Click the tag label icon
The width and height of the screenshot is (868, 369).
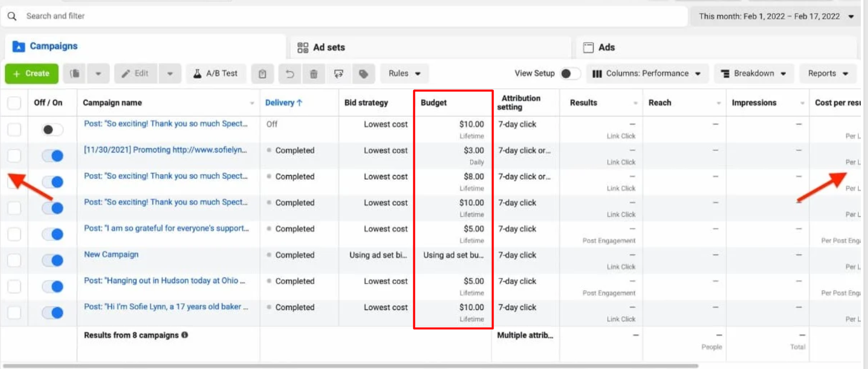(363, 73)
